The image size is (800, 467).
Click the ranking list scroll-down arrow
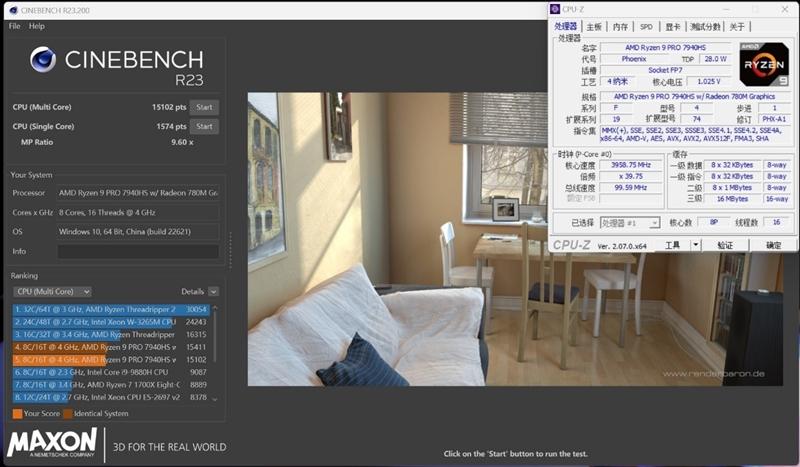pyautogui.click(x=215, y=399)
